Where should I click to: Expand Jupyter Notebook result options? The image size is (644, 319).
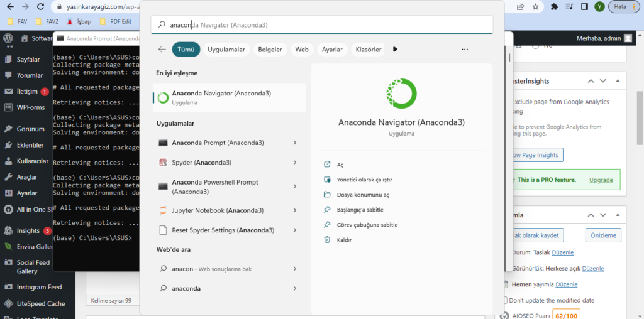pos(295,210)
